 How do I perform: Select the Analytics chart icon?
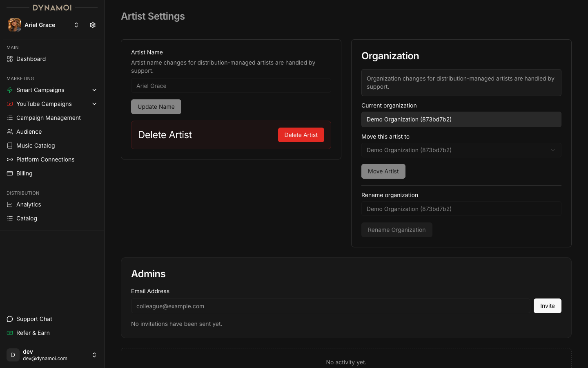[x=9, y=204]
